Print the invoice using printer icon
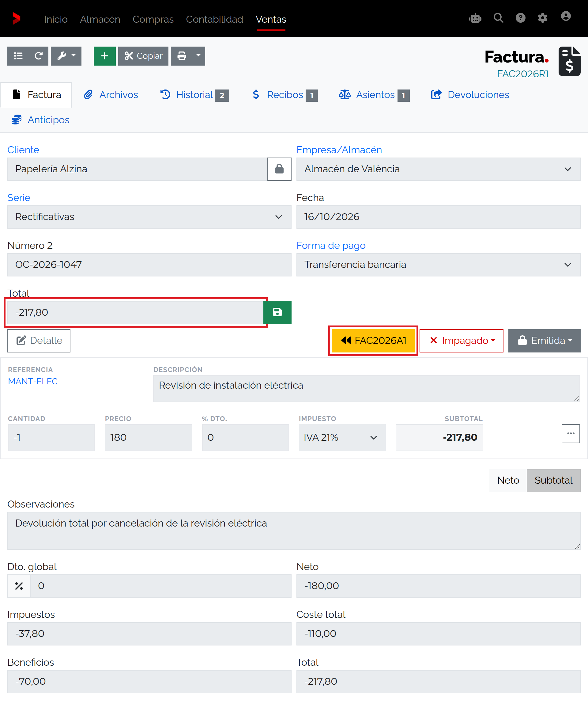 coord(182,56)
